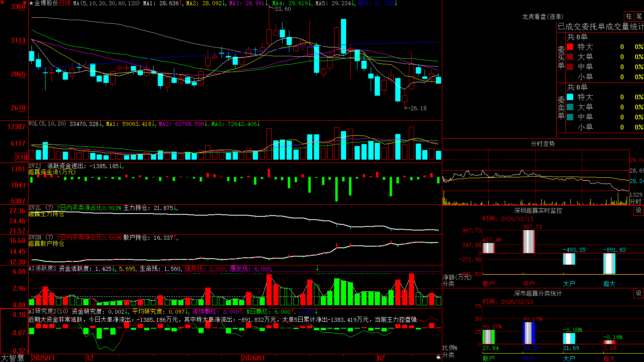The height and width of the screenshot is (362, 644).
Task: Click 散户 bar valued 417.45
Action: pos(488,248)
